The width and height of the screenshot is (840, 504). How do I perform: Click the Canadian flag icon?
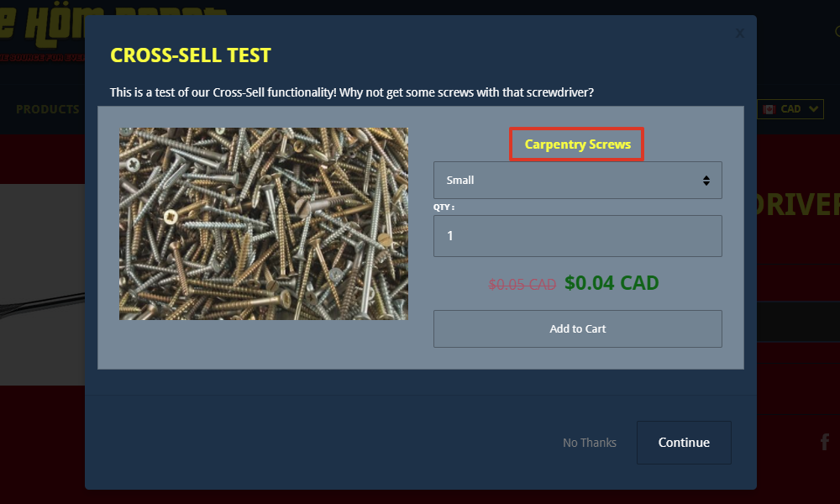click(x=769, y=109)
